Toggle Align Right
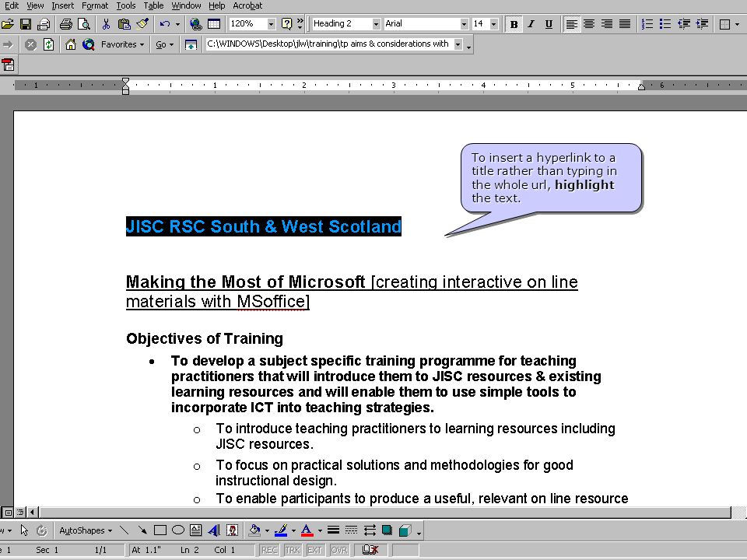 (607, 24)
